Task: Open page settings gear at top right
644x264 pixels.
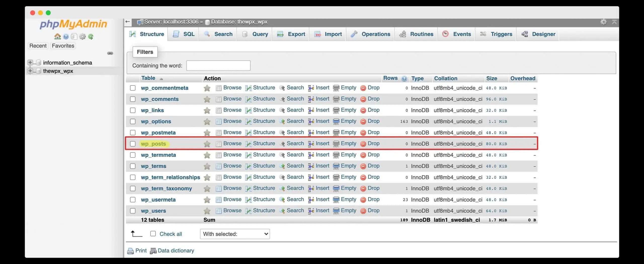Action: point(603,22)
